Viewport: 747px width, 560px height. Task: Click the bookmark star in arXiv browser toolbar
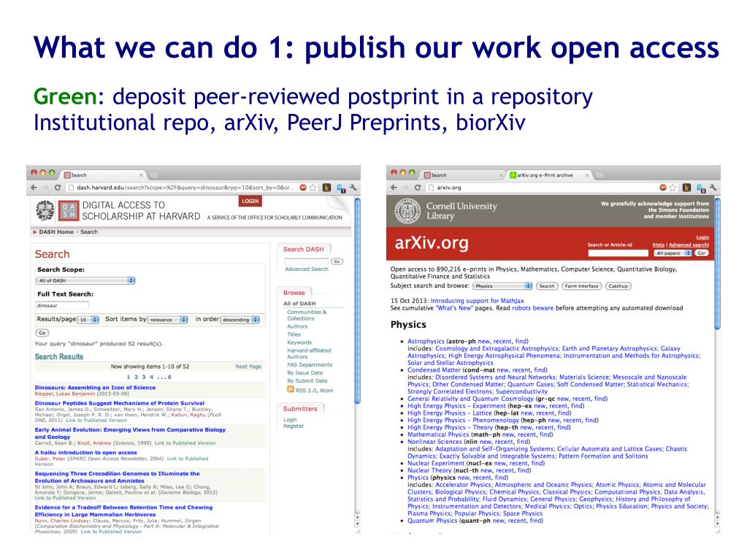pyautogui.click(x=673, y=188)
